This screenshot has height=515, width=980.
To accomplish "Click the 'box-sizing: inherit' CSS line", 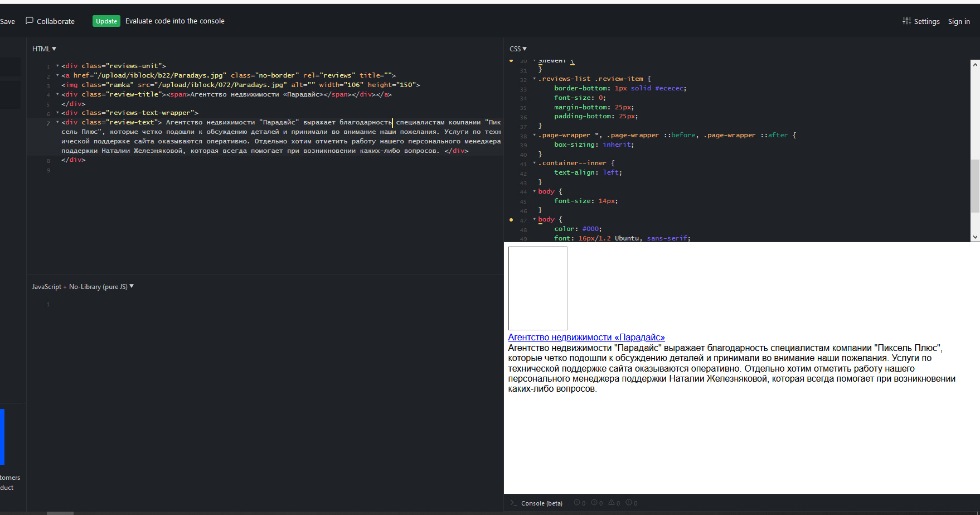I will [x=594, y=145].
